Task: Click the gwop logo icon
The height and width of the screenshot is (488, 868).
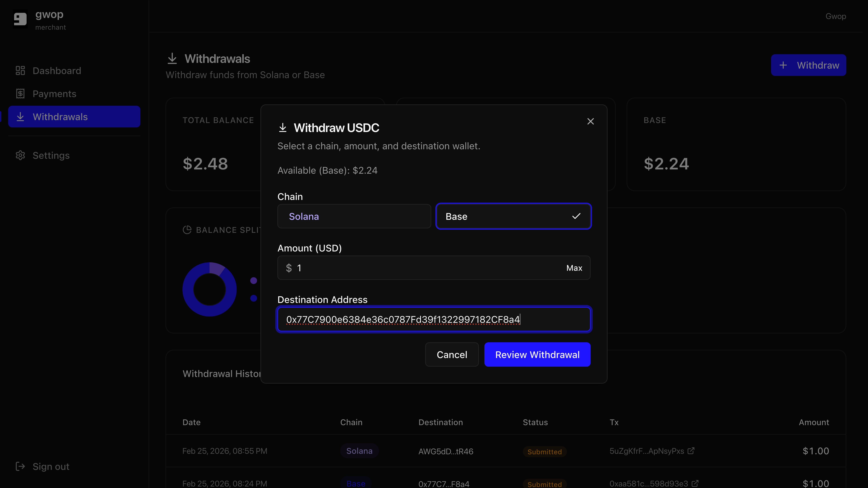Action: point(20,19)
